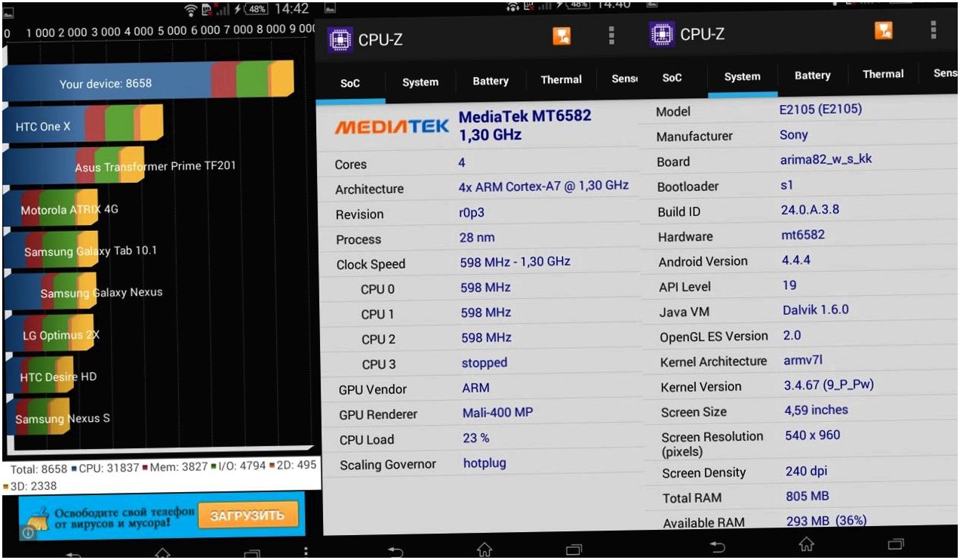The width and height of the screenshot is (960, 560).
Task: Tap the LG Optimus 2X benchmark bar
Action: [48, 334]
